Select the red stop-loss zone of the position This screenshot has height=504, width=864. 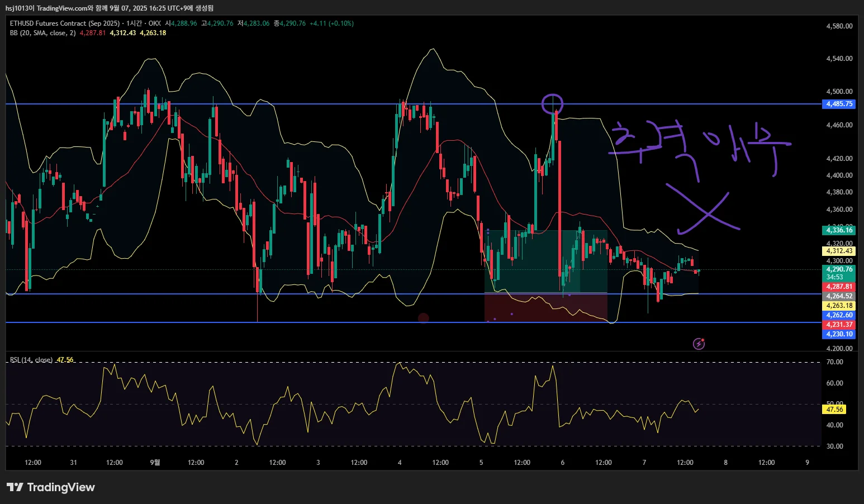546,307
